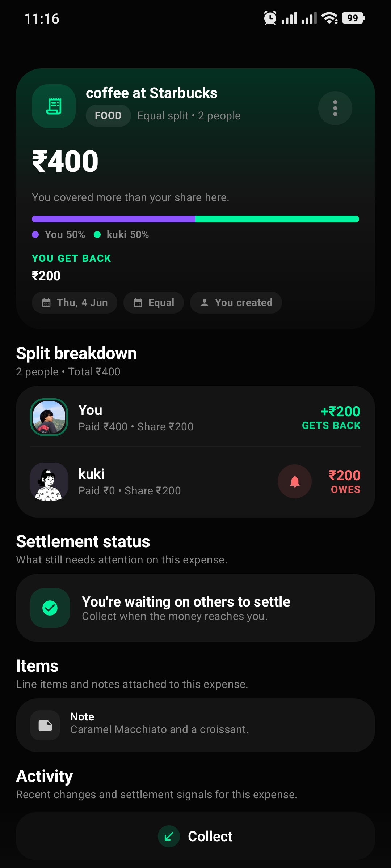Open the three-dot options menu
391x868 pixels.
point(335,108)
